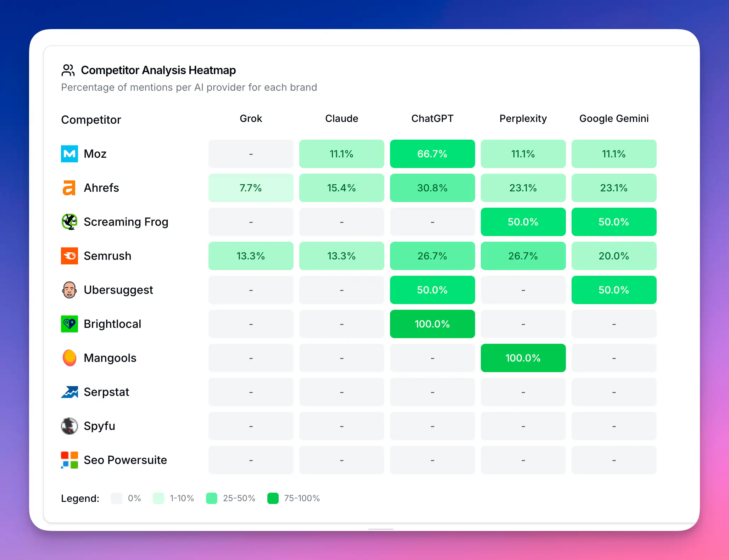Click the Mangools logo icon
Image resolution: width=729 pixels, height=560 pixels.
[69, 358]
